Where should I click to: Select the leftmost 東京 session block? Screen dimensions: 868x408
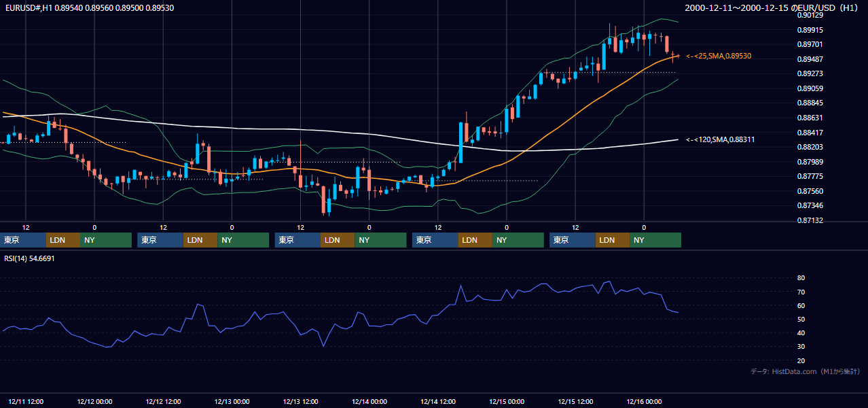pos(23,240)
